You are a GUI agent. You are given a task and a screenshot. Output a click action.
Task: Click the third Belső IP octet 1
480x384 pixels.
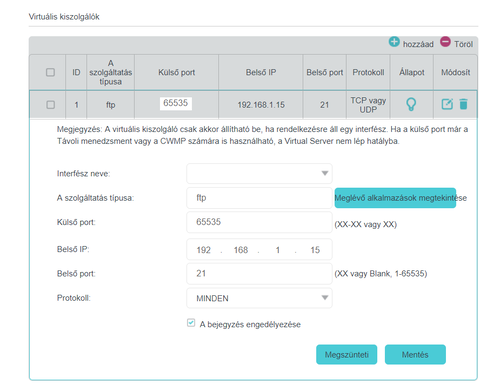(x=278, y=250)
